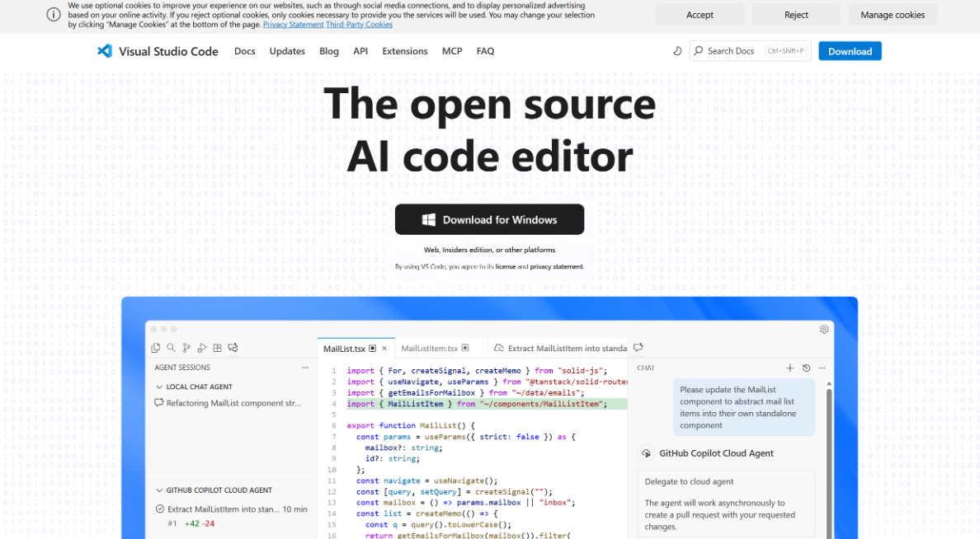980x539 pixels.
Task: Click the new chat plus icon
Action: click(x=789, y=368)
